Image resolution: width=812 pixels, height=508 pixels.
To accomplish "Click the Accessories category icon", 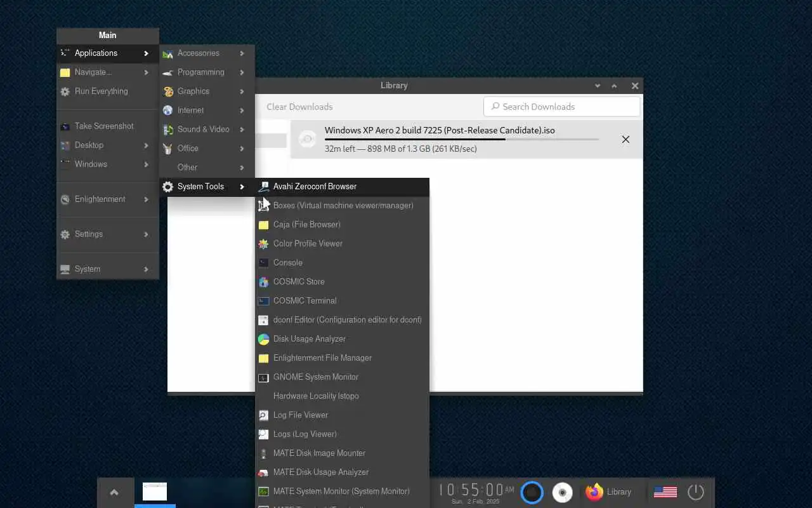I will tap(167, 53).
